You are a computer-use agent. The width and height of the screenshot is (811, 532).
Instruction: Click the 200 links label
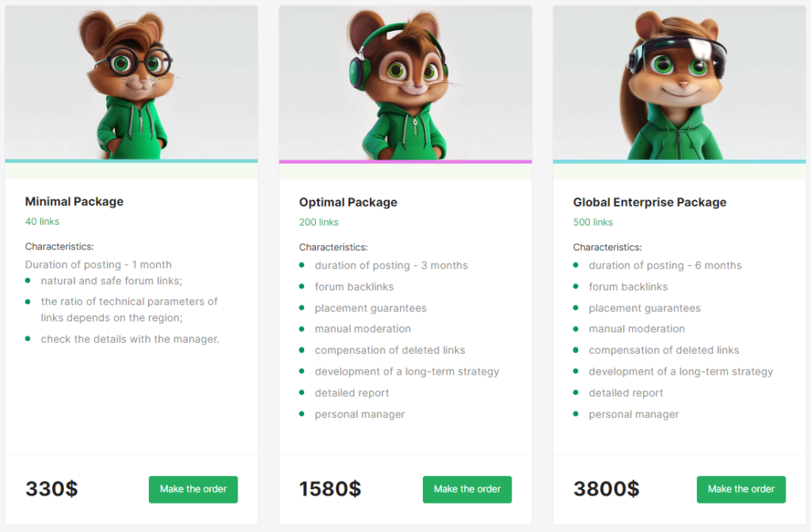point(318,222)
